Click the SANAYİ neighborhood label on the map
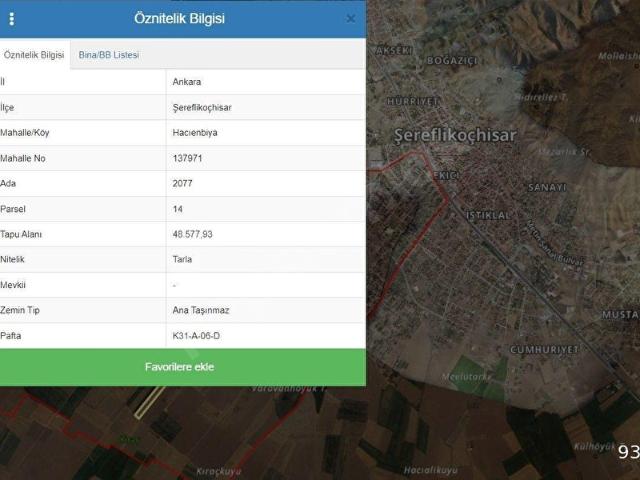Image resolution: width=640 pixels, height=480 pixels. coord(547,187)
